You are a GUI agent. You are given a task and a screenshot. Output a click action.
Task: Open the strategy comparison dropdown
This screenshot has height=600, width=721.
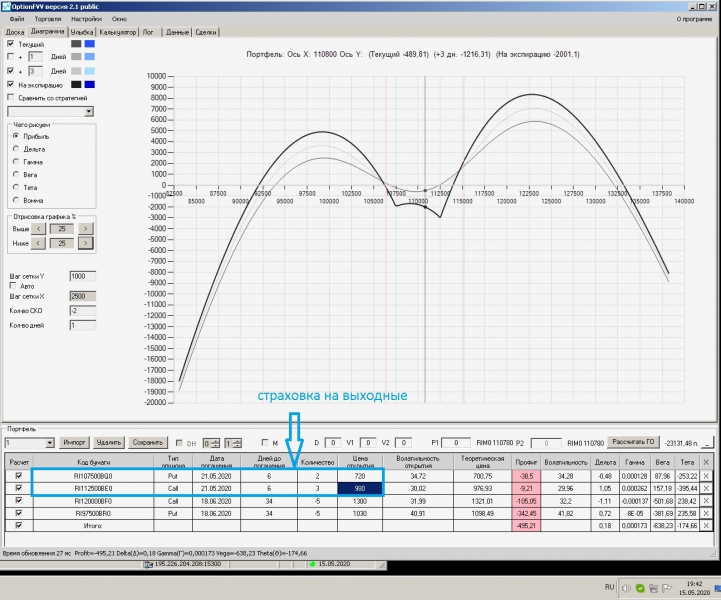(89, 111)
